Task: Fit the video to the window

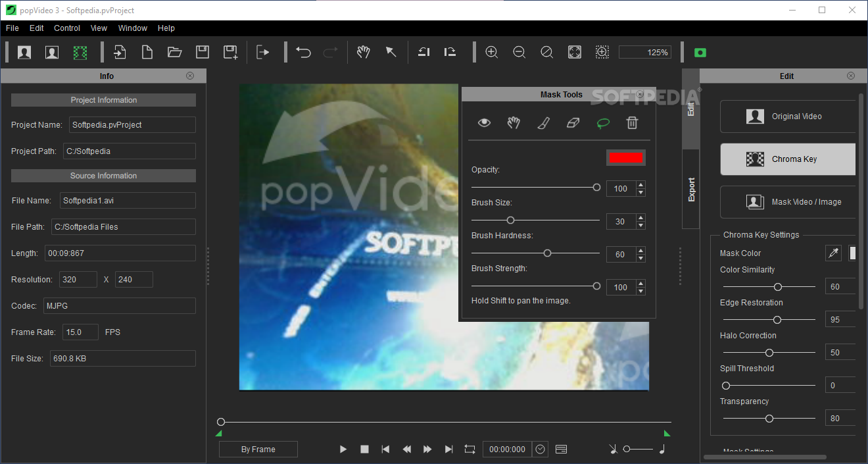Action: point(574,52)
